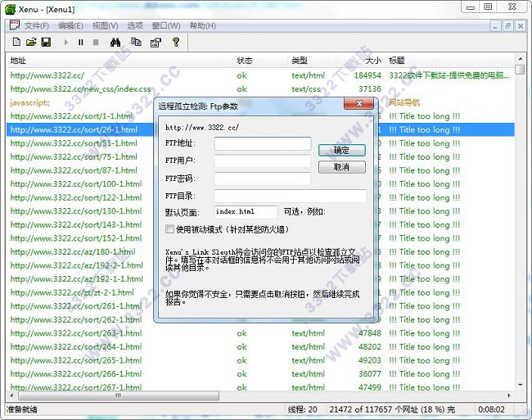Click the 线程: 20 status bar entry
Viewport: 532px width, 420px height.
[x=302, y=409]
